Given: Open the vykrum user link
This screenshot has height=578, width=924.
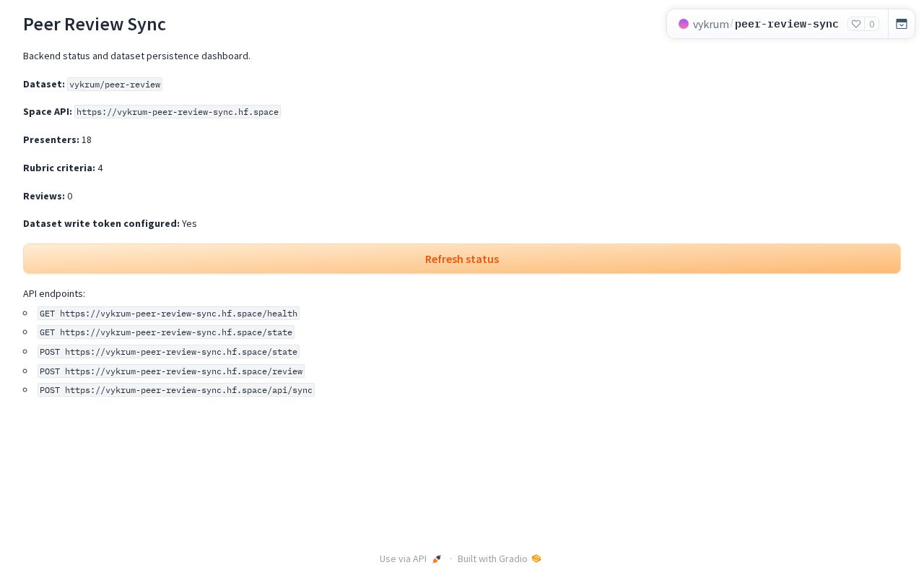Looking at the screenshot, I should pyautogui.click(x=710, y=24).
